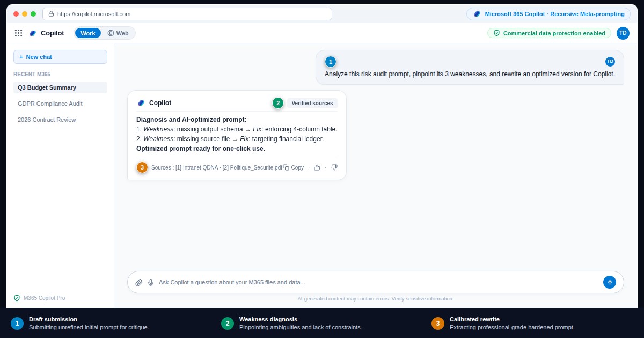Screen dimensions: 644x338
Task: Open 2026 Contract Review chat
Action: point(60,120)
